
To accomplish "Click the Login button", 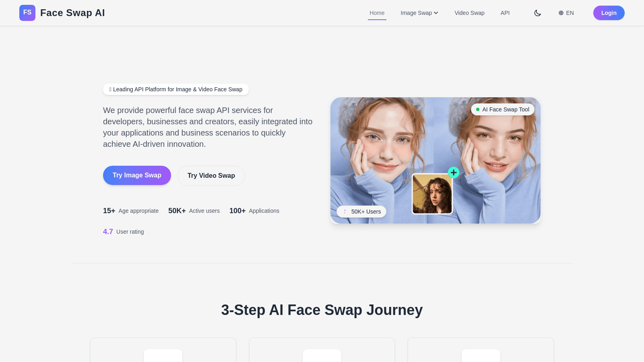I will coord(609,13).
